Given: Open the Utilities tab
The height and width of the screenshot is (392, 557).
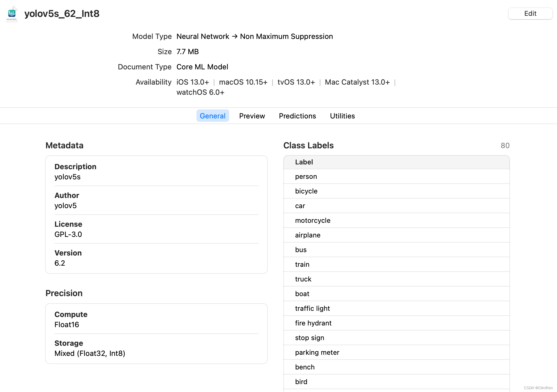Looking at the screenshot, I should point(342,116).
